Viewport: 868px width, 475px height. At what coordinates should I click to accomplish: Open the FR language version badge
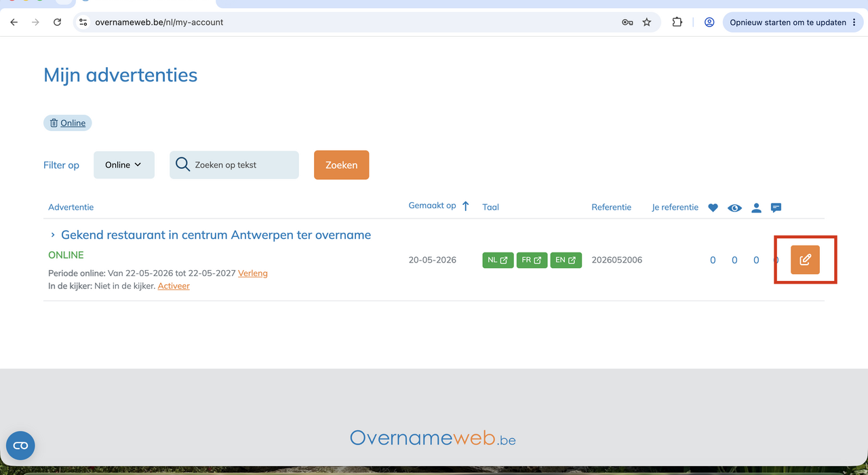[532, 260]
